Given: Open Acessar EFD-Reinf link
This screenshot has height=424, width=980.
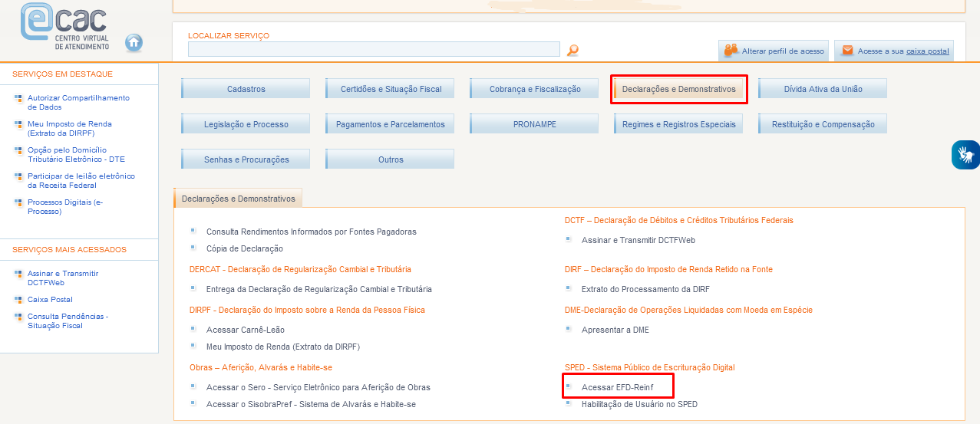Looking at the screenshot, I should pos(618,387).
